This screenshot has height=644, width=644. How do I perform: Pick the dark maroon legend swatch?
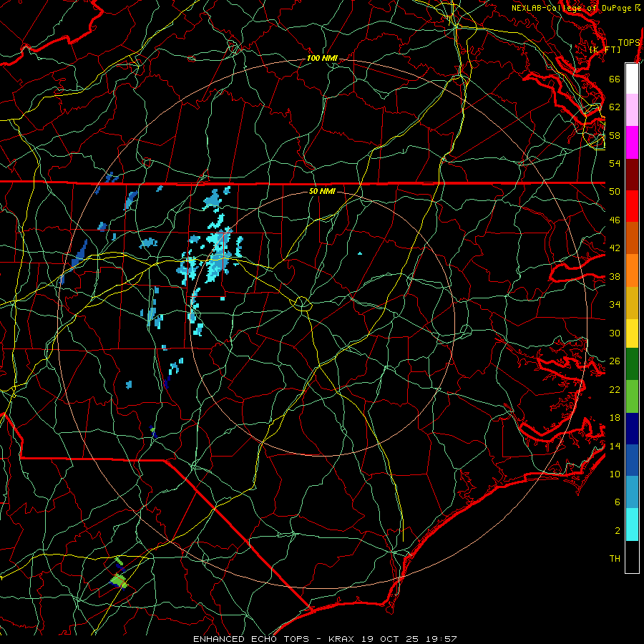click(632, 175)
